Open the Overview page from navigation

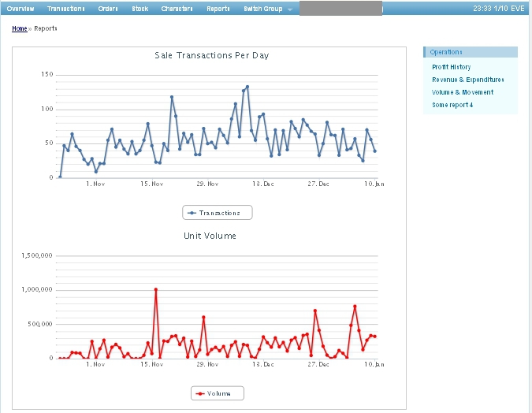(x=20, y=8)
